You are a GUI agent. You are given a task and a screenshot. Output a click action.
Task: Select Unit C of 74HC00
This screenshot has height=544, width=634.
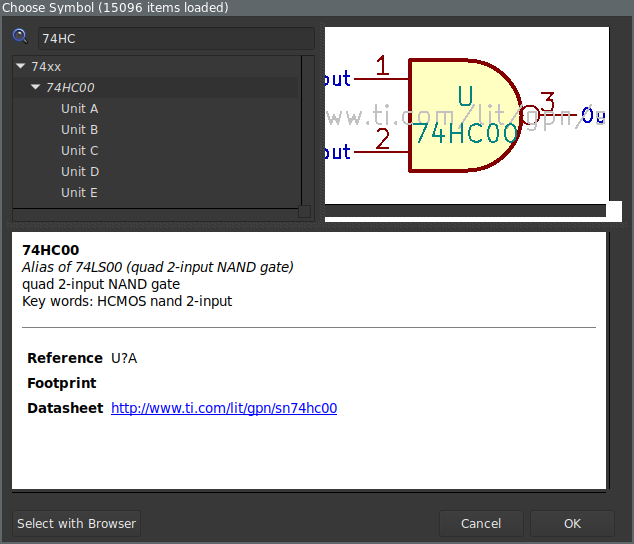(80, 150)
